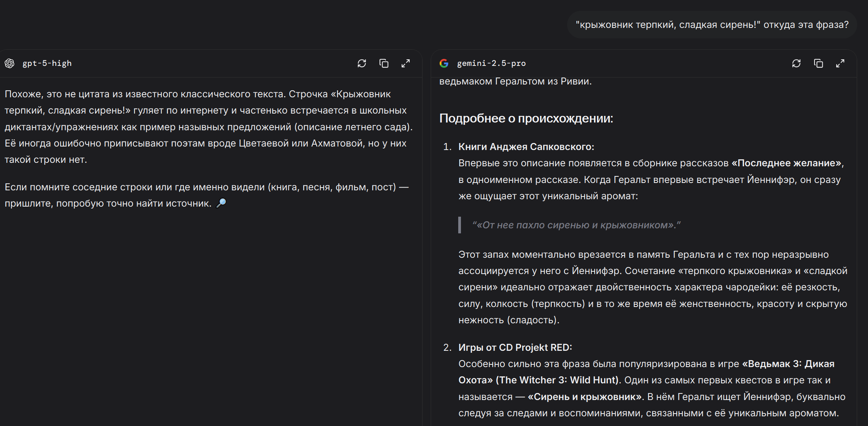
Task: Regenerate the gpt-5-high response
Action: pos(362,63)
